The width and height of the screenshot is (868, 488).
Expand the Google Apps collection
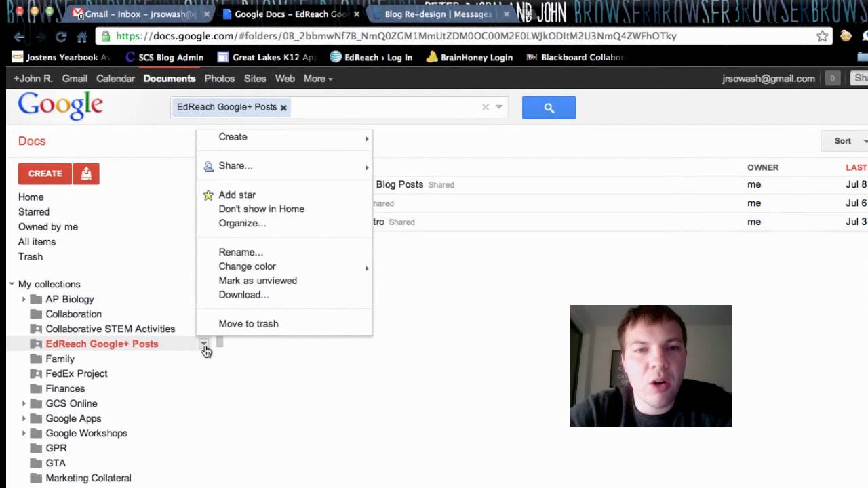[x=24, y=418]
